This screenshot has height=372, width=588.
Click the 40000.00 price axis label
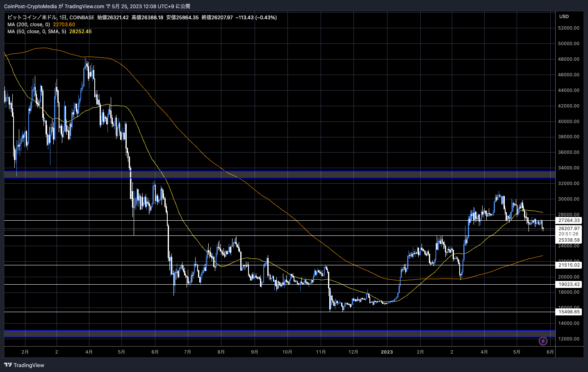(569, 121)
